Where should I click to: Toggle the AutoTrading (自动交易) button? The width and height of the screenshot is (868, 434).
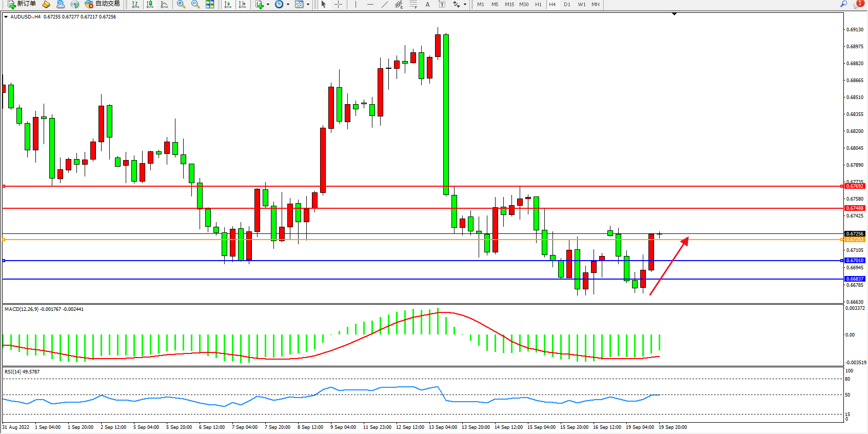tap(103, 4)
